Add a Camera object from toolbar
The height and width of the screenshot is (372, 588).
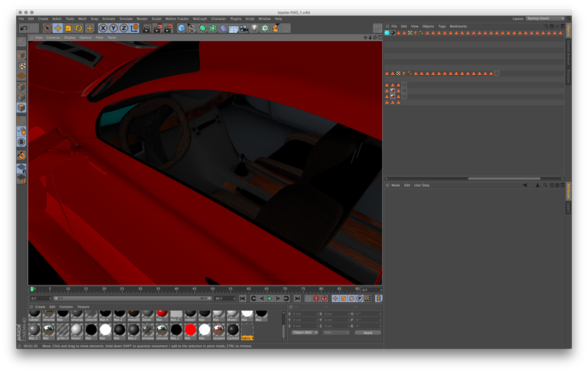244,28
